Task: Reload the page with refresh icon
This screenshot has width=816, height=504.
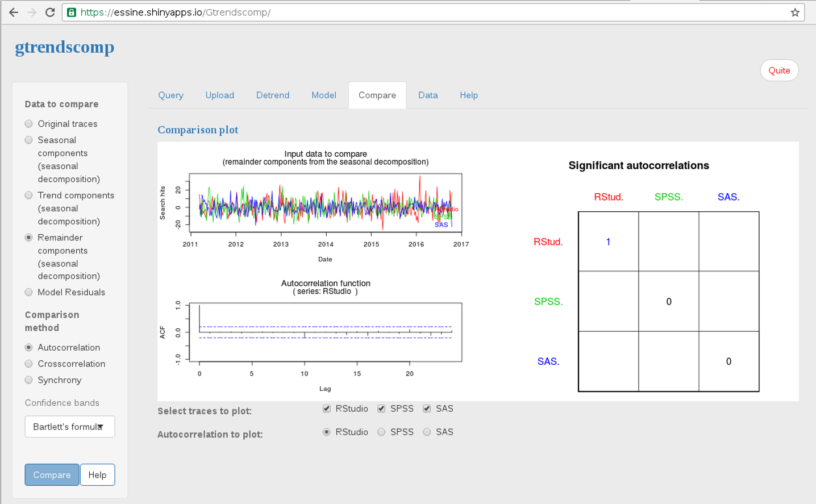Action: coord(50,13)
